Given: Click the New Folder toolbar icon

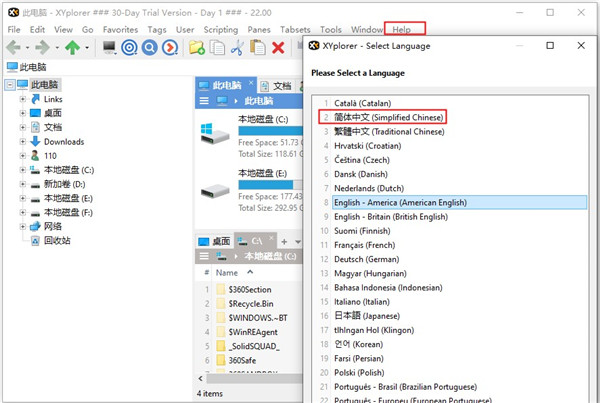Looking at the screenshot, I should 197,47.
